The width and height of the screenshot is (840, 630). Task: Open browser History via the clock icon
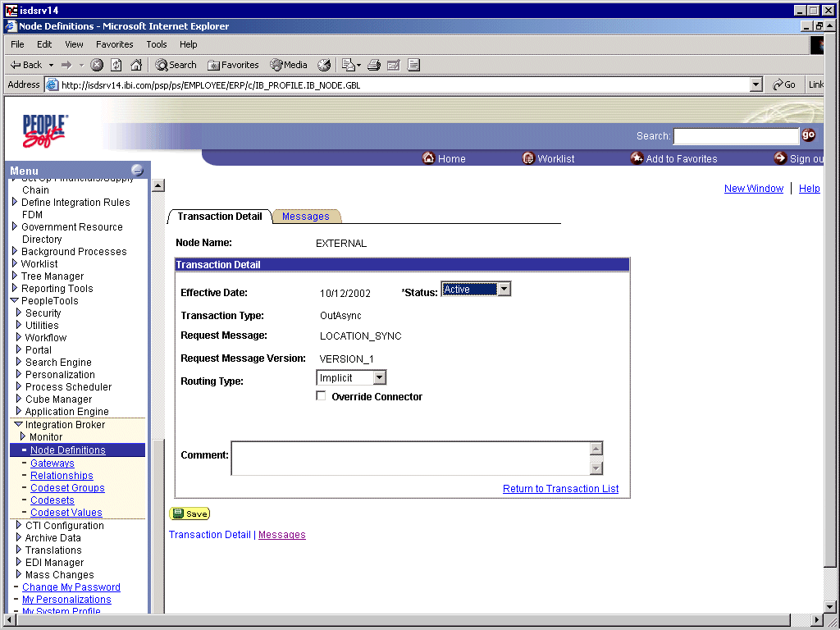[323, 65]
